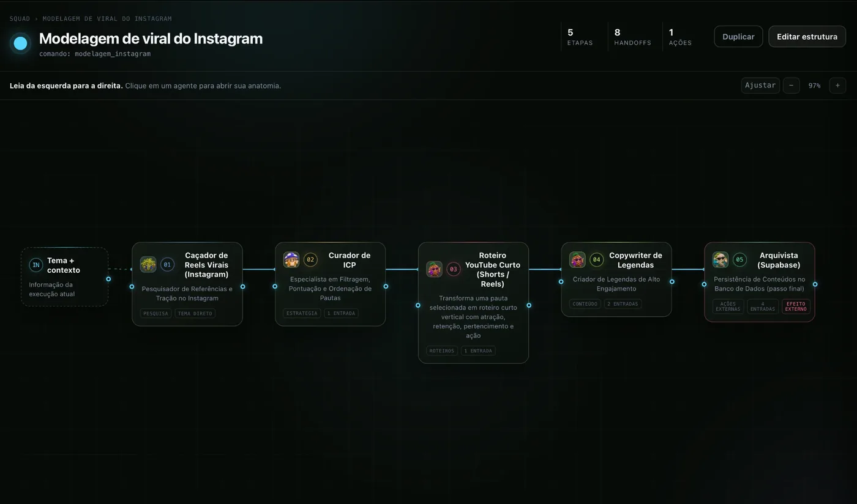Viewport: 857px width, 504px height.
Task: Open Editar estrutura
Action: pyautogui.click(x=807, y=37)
